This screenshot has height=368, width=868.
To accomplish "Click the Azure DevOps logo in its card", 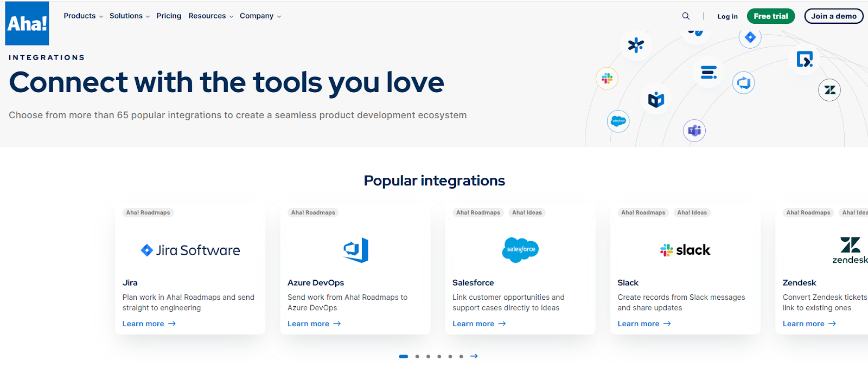I will coord(356,250).
